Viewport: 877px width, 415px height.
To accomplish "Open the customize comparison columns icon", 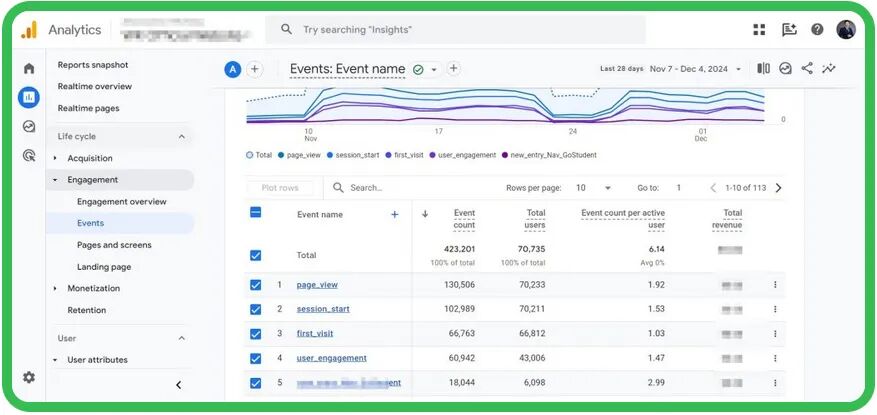I will pos(763,69).
